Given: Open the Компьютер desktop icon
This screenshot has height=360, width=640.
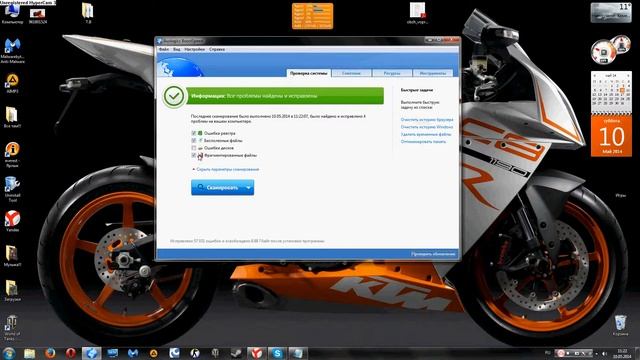Looking at the screenshot, I should pyautogui.click(x=12, y=13).
